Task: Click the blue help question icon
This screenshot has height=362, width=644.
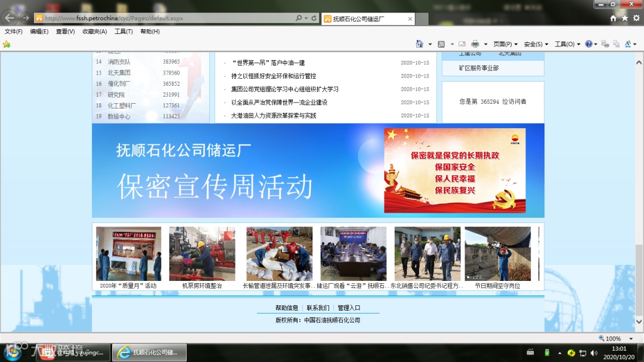Action: [589, 44]
